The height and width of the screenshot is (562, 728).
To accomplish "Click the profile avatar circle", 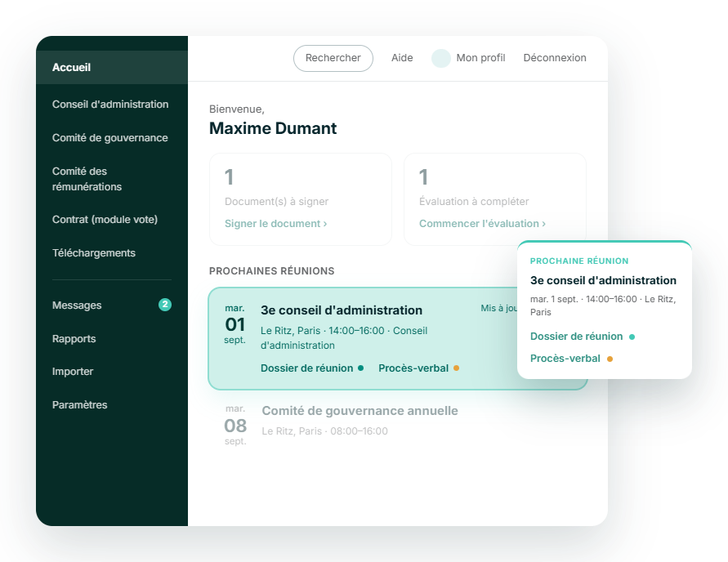I will tap(440, 59).
